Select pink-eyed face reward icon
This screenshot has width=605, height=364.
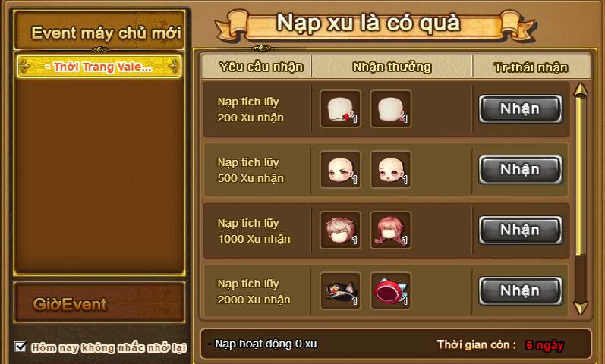390,170
